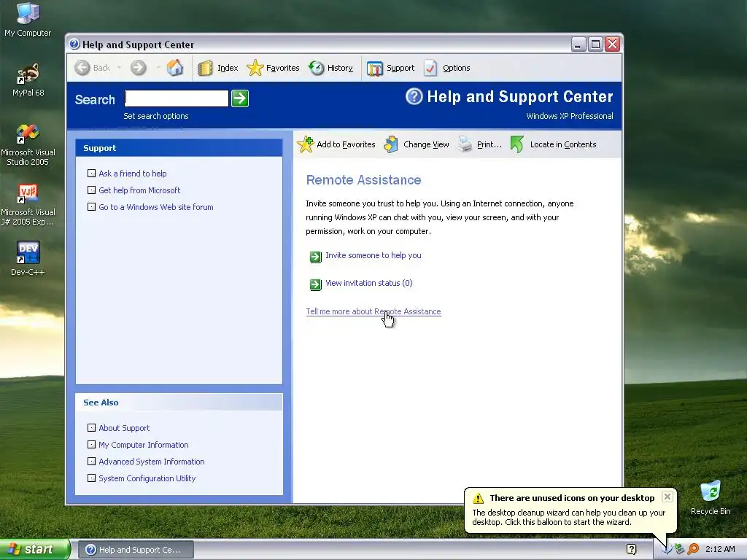Open Options from the toolbar
The width and height of the screenshot is (747, 560).
pos(447,68)
